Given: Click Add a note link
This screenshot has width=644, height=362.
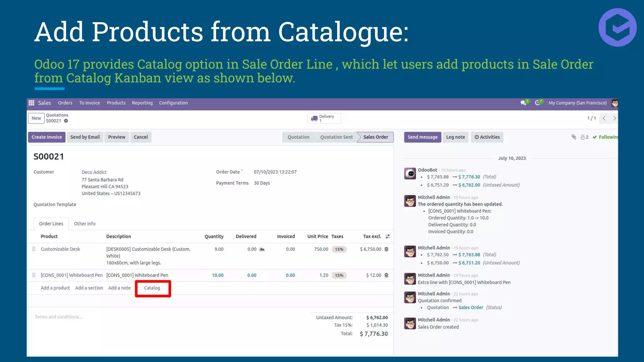Looking at the screenshot, I should (x=119, y=288).
